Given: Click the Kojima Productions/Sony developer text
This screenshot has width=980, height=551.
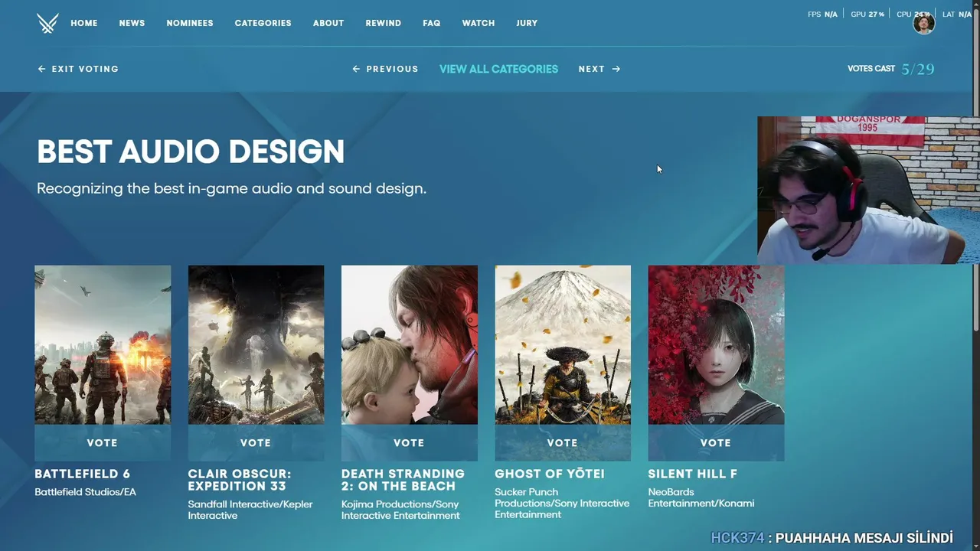Looking at the screenshot, I should pos(400,510).
